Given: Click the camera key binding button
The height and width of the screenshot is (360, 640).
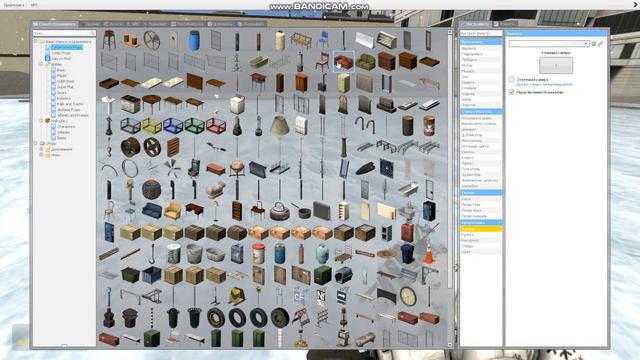Looking at the screenshot, I should point(556,65).
